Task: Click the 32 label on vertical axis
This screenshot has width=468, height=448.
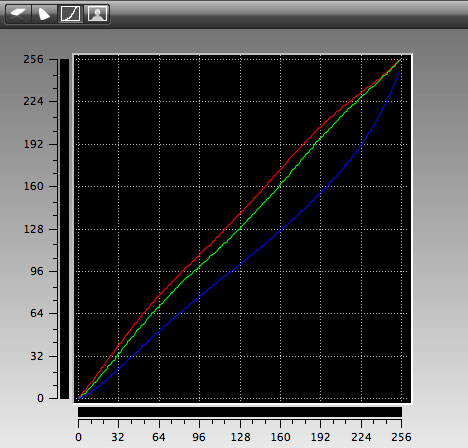Action: 37,356
